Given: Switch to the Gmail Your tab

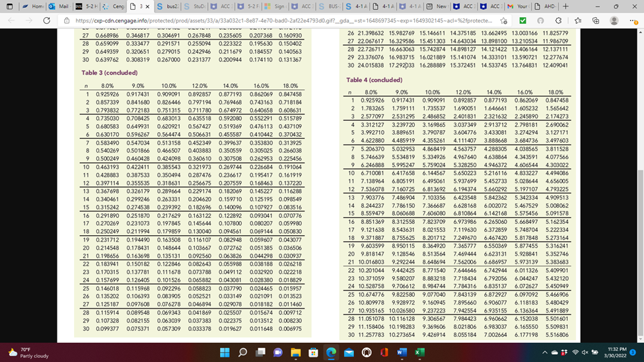Looking at the screenshot, I should tap(517, 7).
